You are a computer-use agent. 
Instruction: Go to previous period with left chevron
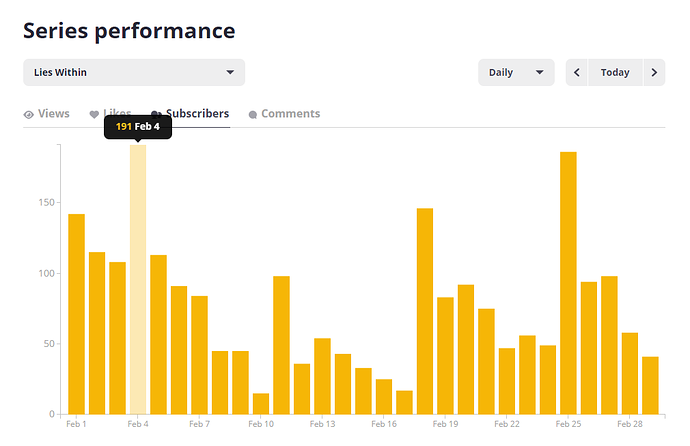pos(577,72)
